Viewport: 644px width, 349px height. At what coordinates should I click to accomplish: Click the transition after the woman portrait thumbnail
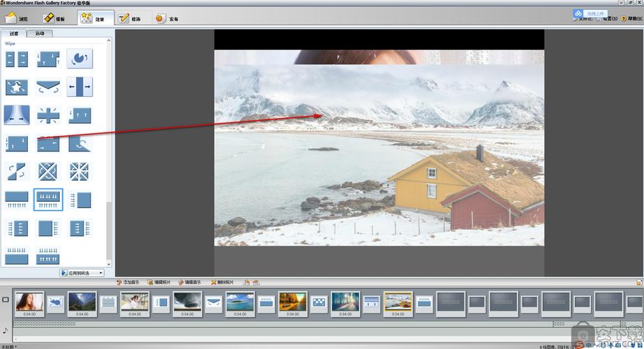(x=55, y=304)
